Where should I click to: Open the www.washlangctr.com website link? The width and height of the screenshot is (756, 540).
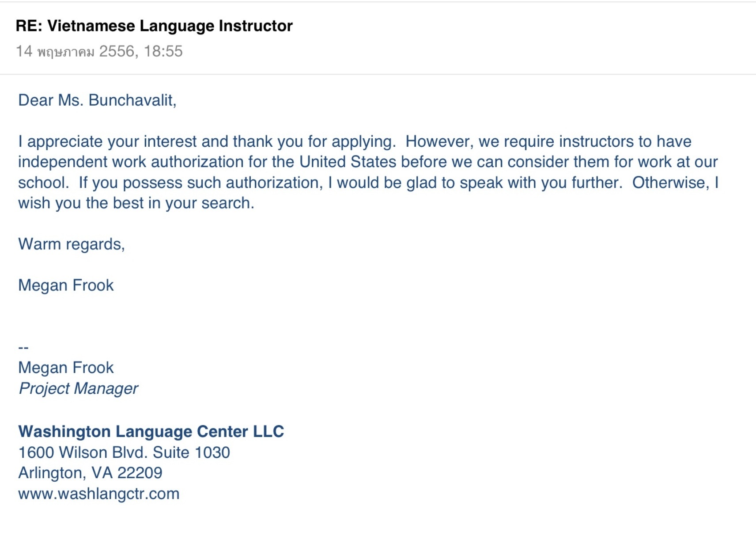[99, 494]
